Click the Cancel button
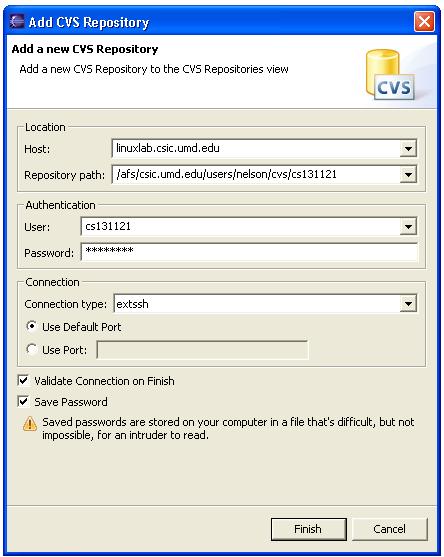Image resolution: width=444 pixels, height=557 pixels. pos(390,529)
